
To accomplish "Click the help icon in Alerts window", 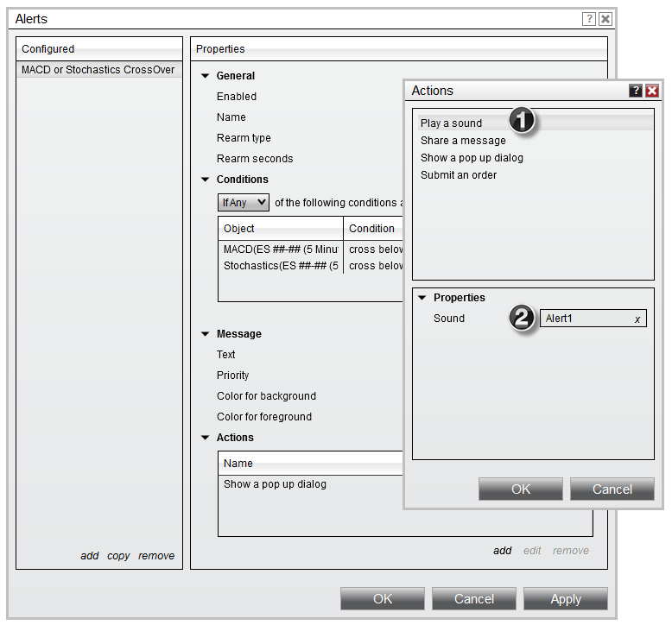I will [589, 19].
